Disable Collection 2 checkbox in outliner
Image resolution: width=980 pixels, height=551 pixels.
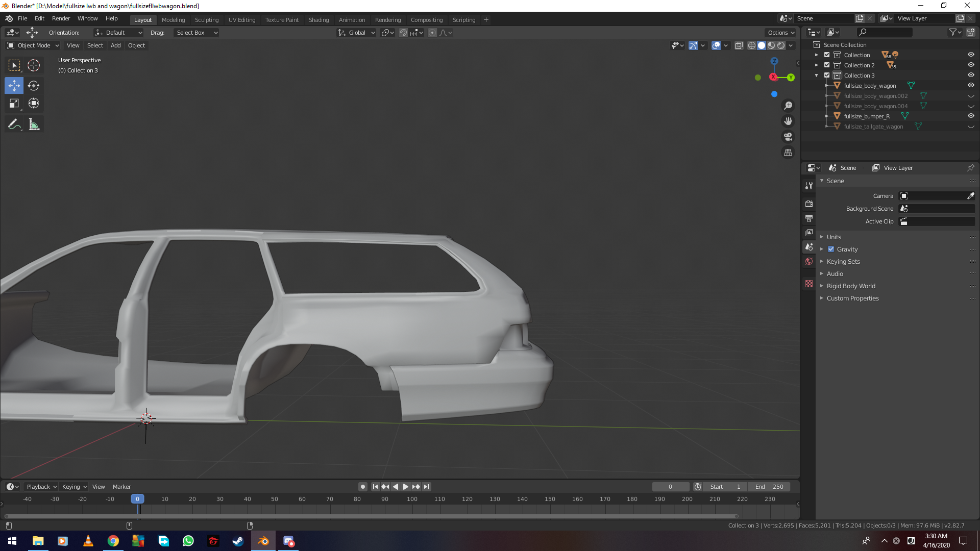[827, 65]
